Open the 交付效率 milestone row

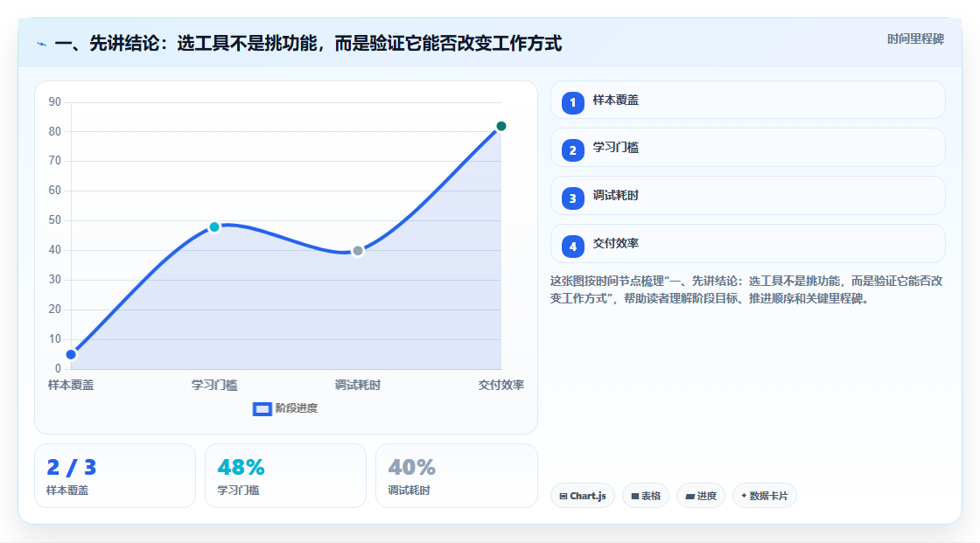point(747,244)
